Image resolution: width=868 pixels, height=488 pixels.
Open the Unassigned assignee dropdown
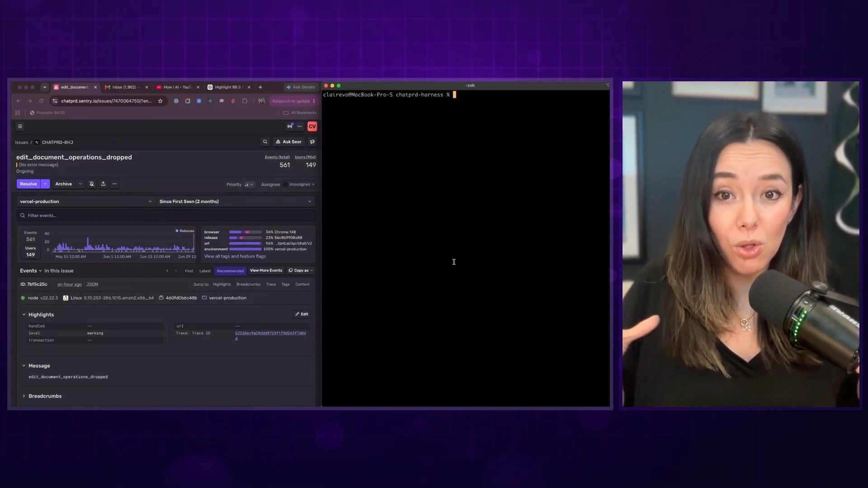[299, 184]
